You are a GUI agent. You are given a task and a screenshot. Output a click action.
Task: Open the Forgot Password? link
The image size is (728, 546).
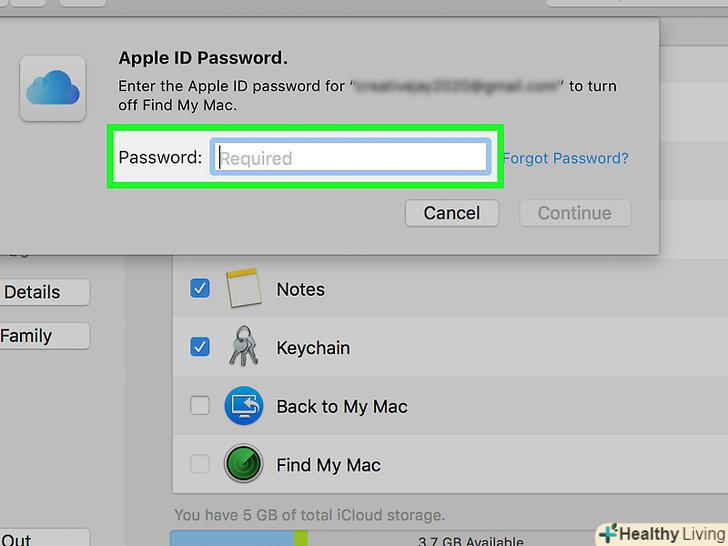click(x=565, y=158)
